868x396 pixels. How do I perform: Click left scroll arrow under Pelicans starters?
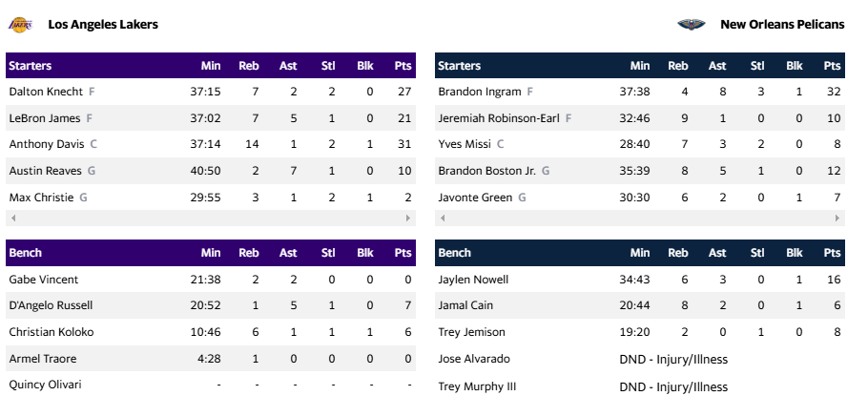coord(442,219)
